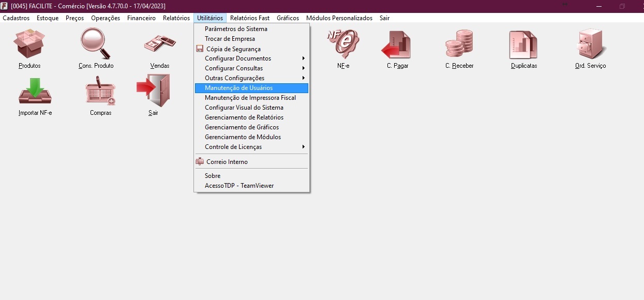Click the FACILITE app icon in title bar
644x300 pixels.
pyautogui.click(x=4, y=6)
